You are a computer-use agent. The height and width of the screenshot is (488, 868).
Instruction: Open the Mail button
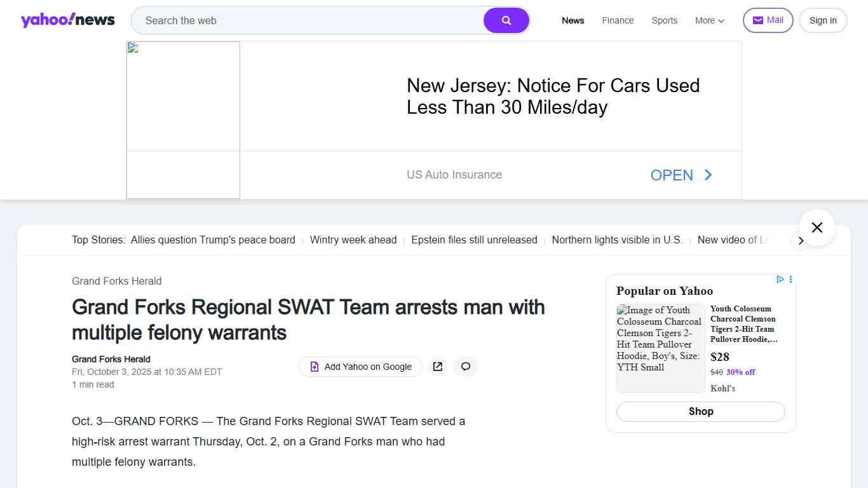coord(768,20)
